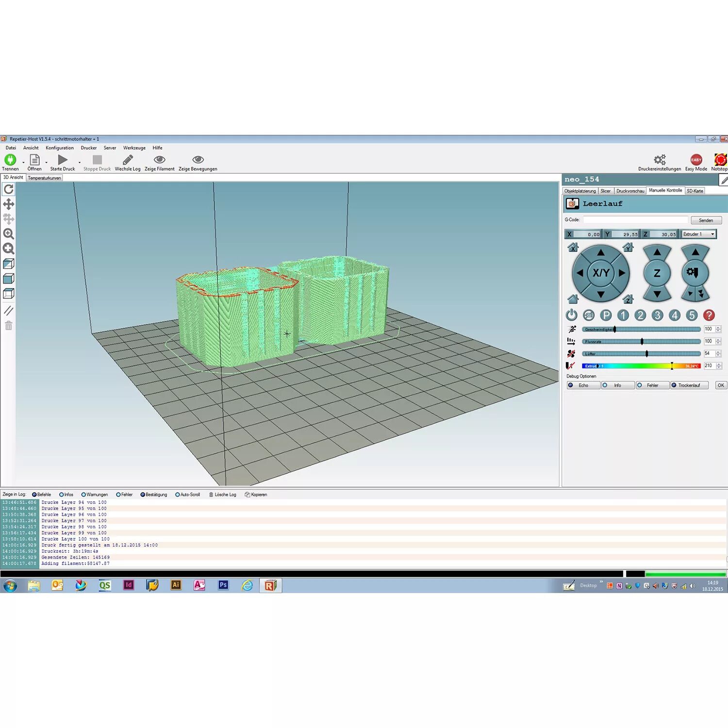728x728 pixels.
Task: Switch to front cube view
Action: click(x=9, y=279)
